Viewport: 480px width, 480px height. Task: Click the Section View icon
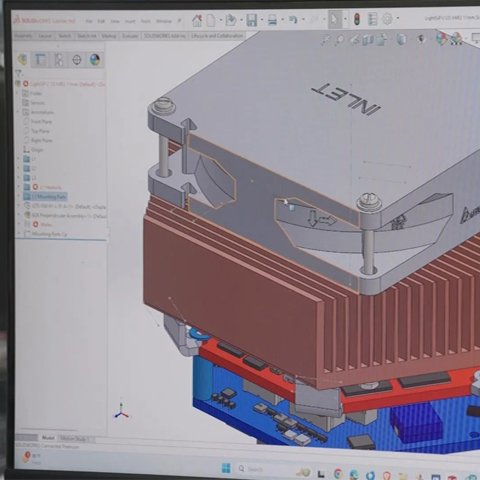[368, 40]
